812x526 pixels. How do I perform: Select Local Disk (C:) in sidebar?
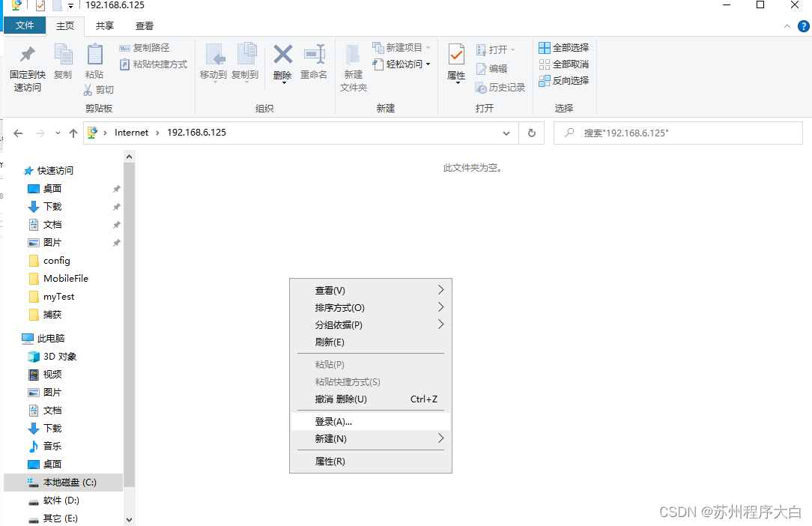[63, 483]
